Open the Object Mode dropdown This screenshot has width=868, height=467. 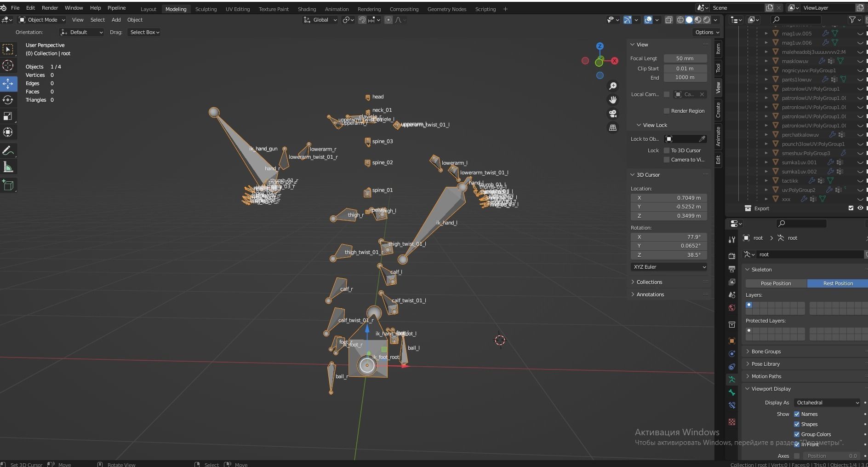pos(42,20)
